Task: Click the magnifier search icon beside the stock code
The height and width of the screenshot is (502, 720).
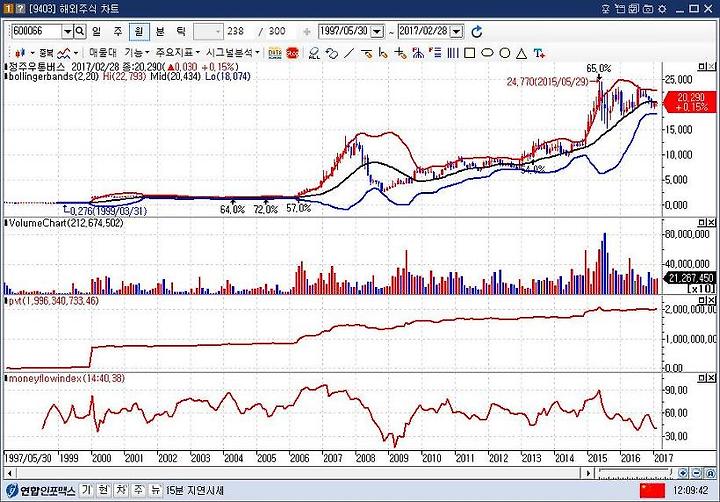Action: tap(80, 31)
